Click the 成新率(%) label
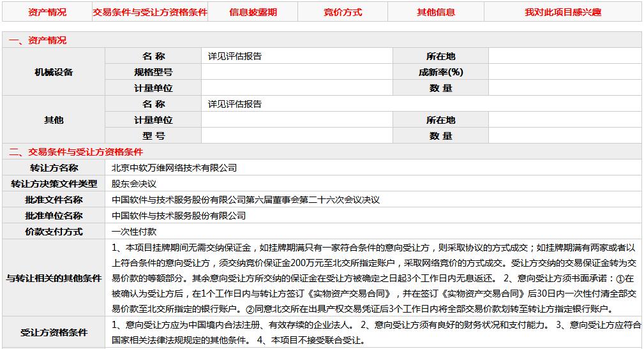The width and height of the screenshot is (644, 349). click(440, 72)
